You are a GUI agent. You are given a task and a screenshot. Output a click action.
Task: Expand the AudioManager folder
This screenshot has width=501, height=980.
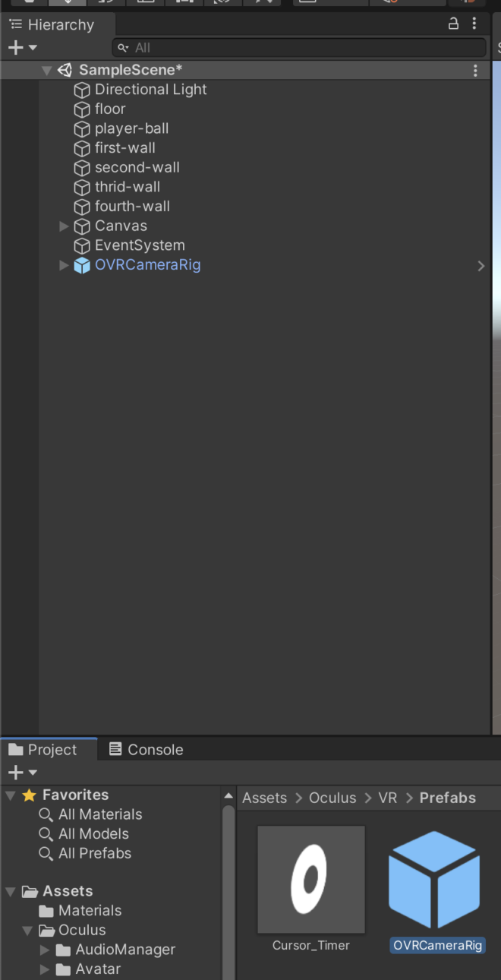point(45,950)
